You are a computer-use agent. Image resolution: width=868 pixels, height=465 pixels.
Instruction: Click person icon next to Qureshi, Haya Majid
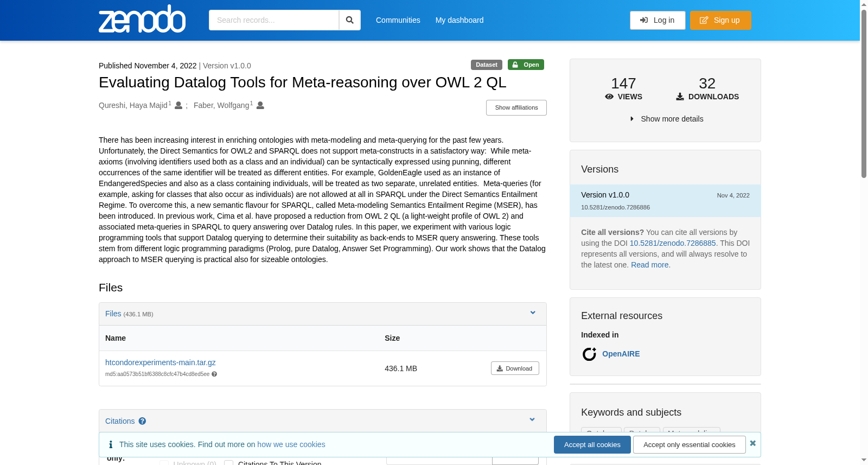pos(178,105)
